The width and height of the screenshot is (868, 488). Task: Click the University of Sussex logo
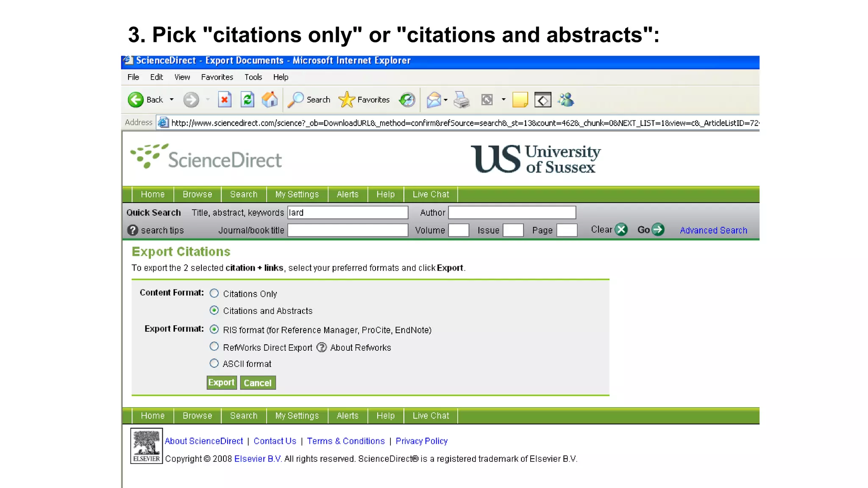point(536,159)
